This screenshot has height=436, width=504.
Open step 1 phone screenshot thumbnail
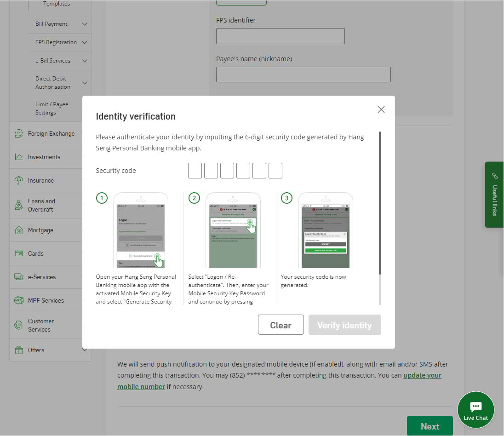tap(141, 230)
